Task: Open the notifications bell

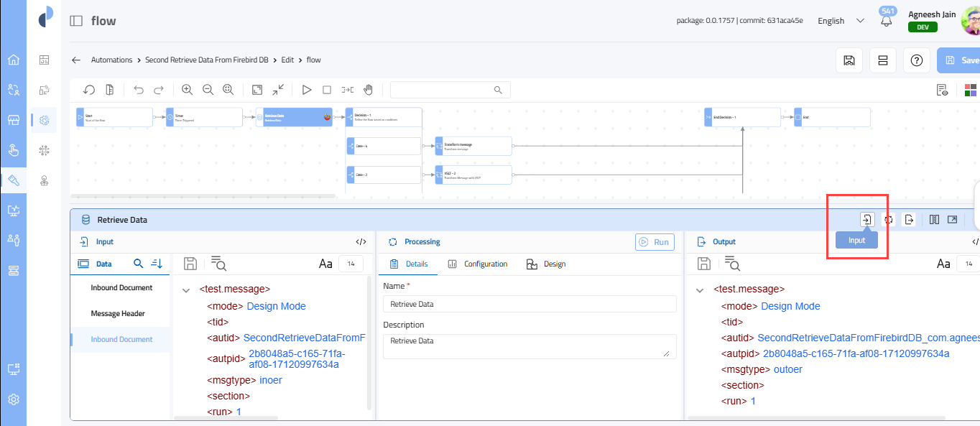Action: (x=886, y=22)
